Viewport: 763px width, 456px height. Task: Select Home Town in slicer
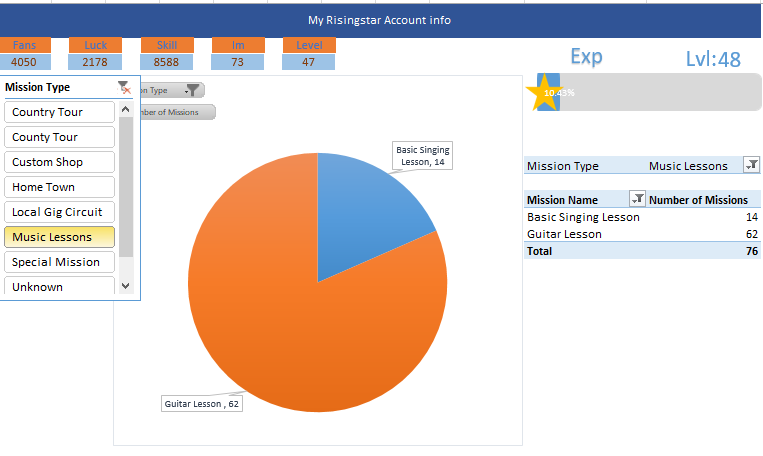click(x=59, y=187)
